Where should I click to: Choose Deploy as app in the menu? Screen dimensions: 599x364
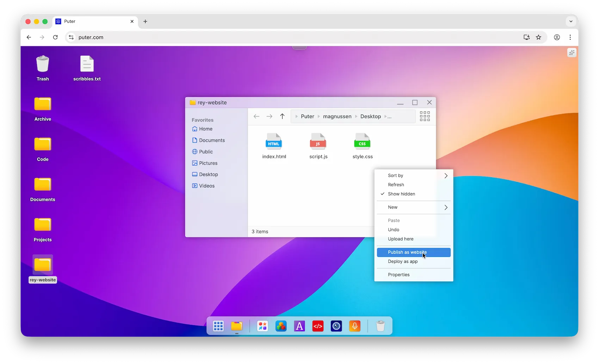(x=402, y=261)
